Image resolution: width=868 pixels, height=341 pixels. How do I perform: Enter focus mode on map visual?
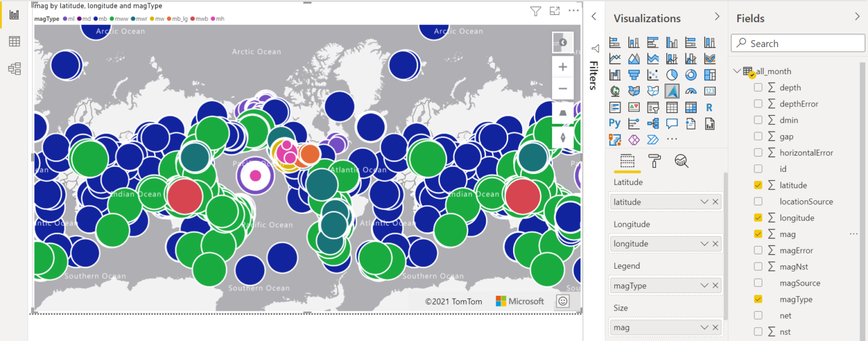point(554,11)
